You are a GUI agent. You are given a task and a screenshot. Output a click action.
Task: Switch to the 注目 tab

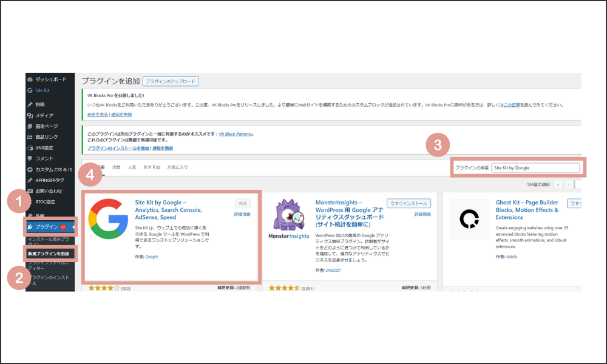tap(116, 167)
